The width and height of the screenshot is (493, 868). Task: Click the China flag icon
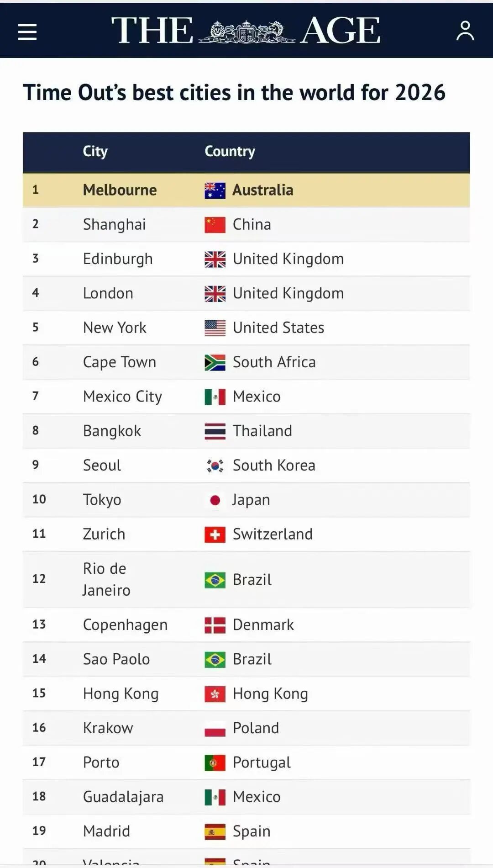coord(215,225)
